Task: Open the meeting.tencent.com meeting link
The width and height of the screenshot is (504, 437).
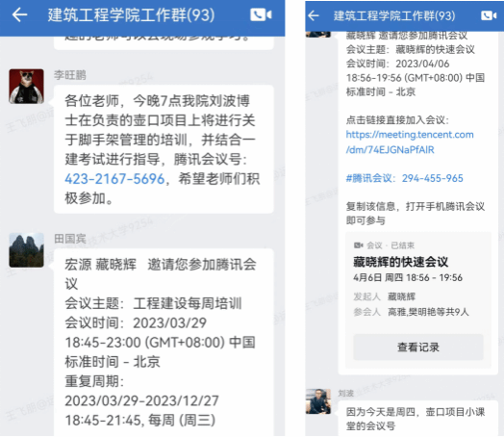Action: [x=410, y=141]
